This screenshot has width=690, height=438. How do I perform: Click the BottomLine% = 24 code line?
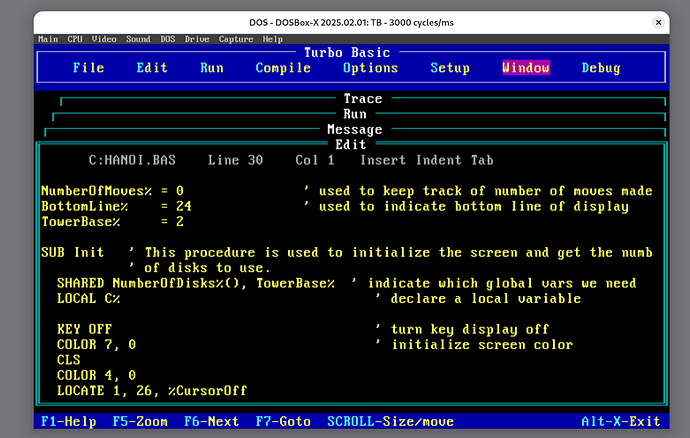coord(116,206)
